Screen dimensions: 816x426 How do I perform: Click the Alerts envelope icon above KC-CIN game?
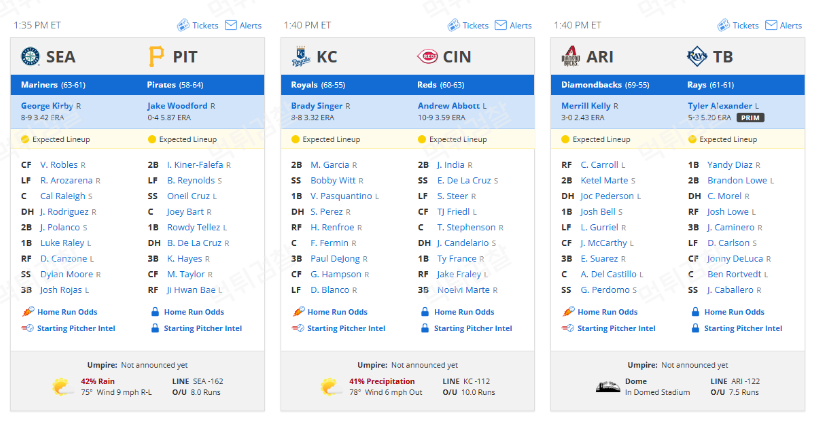(501, 25)
